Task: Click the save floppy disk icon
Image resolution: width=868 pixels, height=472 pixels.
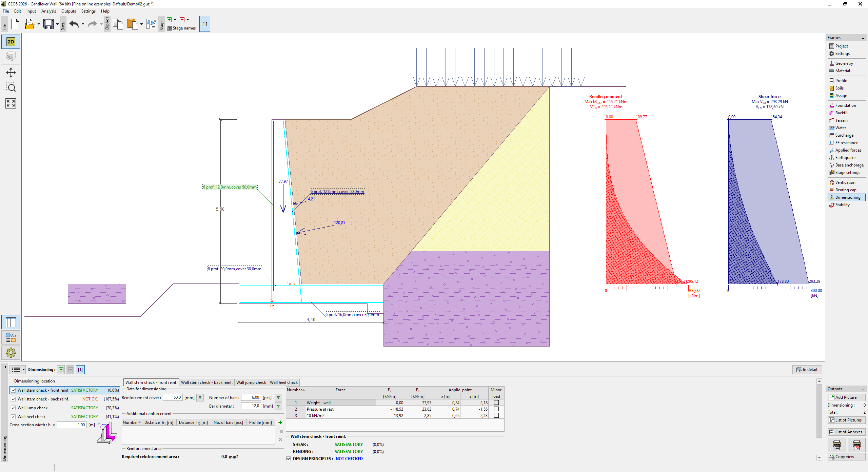Action: (x=48, y=24)
